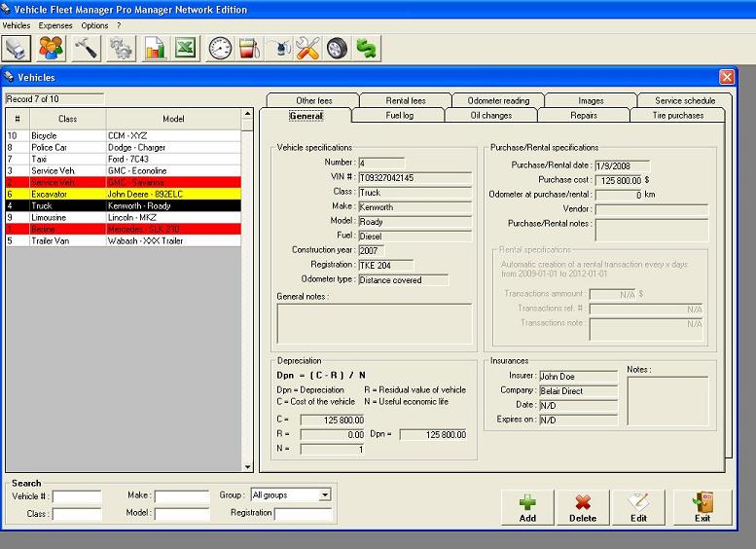Image resolution: width=756 pixels, height=549 pixels.
Task: Click the Registration search field
Action: [304, 514]
